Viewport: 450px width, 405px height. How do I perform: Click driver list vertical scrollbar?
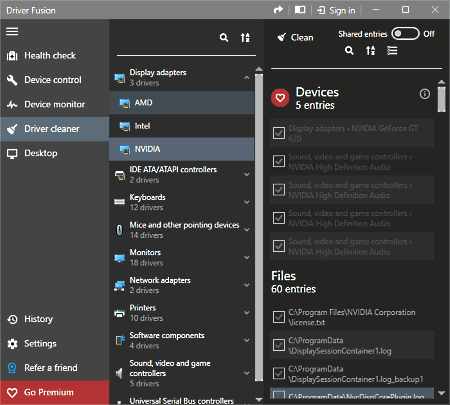259,227
